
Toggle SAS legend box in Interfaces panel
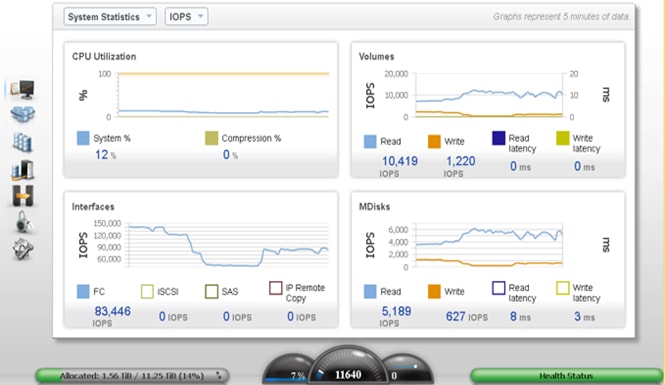[x=211, y=292]
